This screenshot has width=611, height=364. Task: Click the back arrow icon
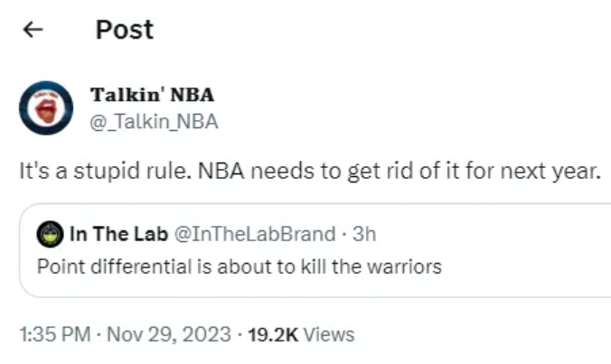(33, 30)
